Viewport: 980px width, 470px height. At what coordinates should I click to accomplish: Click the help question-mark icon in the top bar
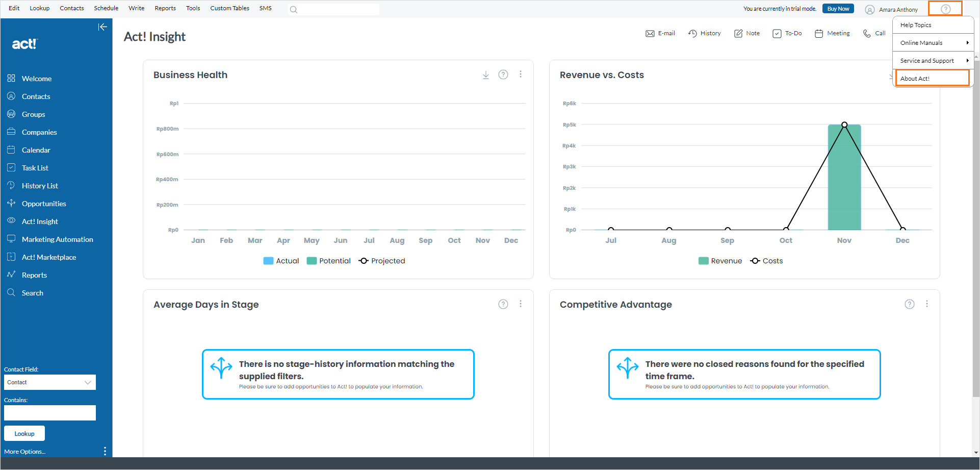pyautogui.click(x=946, y=9)
